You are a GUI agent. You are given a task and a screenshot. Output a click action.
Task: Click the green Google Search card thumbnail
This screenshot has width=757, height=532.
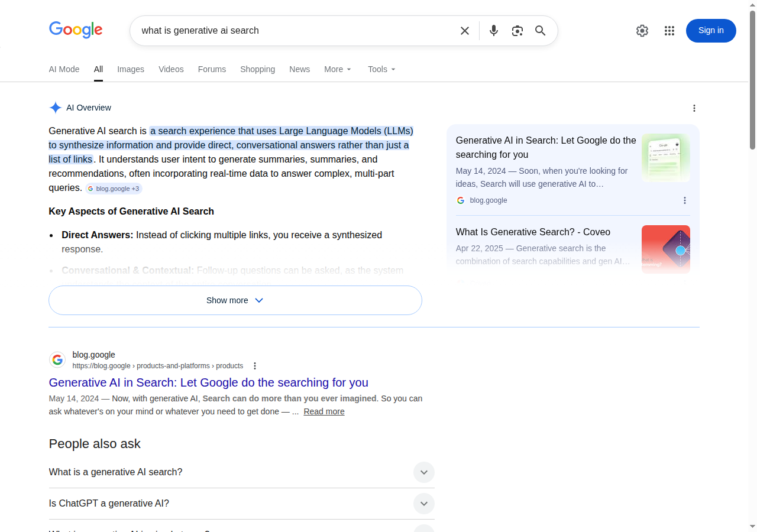click(x=666, y=158)
